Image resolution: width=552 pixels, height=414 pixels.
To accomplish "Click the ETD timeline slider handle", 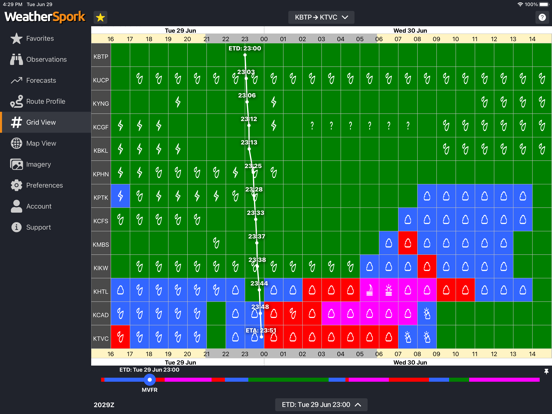I will tap(150, 380).
